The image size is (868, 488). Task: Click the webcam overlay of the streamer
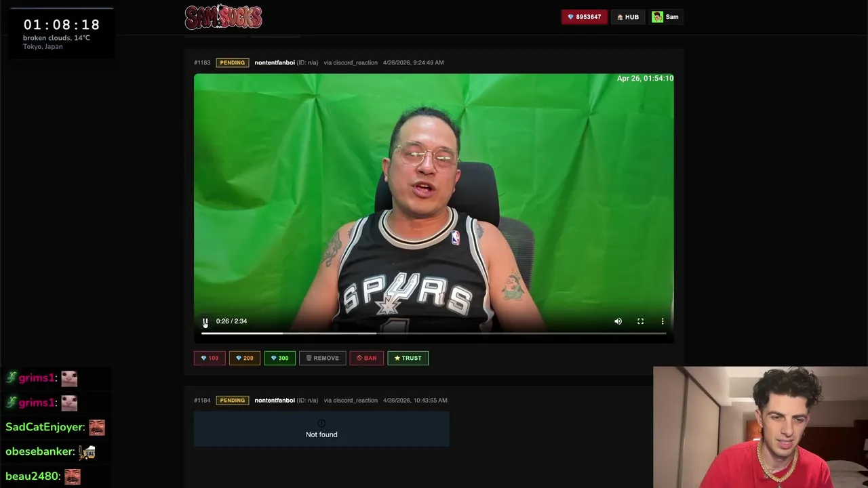(x=760, y=427)
